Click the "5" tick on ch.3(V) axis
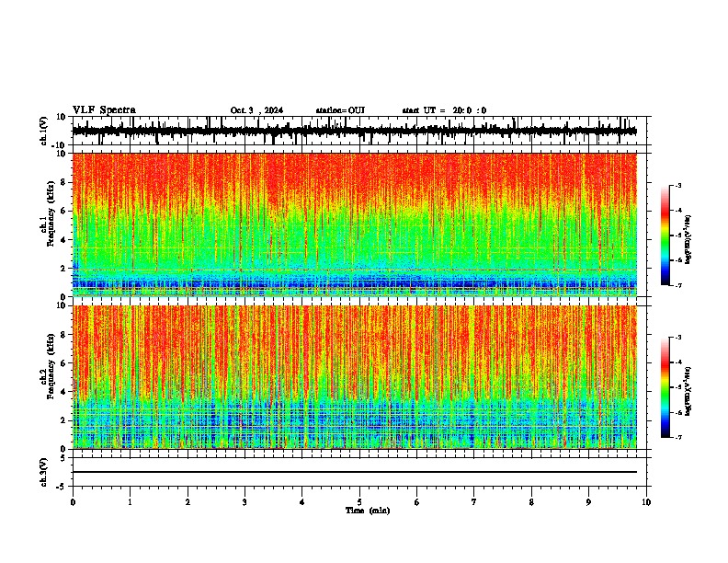The height and width of the screenshot is (563, 728). (x=64, y=458)
